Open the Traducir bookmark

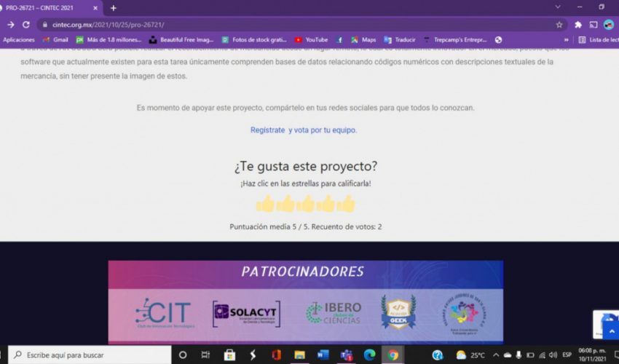coord(400,40)
